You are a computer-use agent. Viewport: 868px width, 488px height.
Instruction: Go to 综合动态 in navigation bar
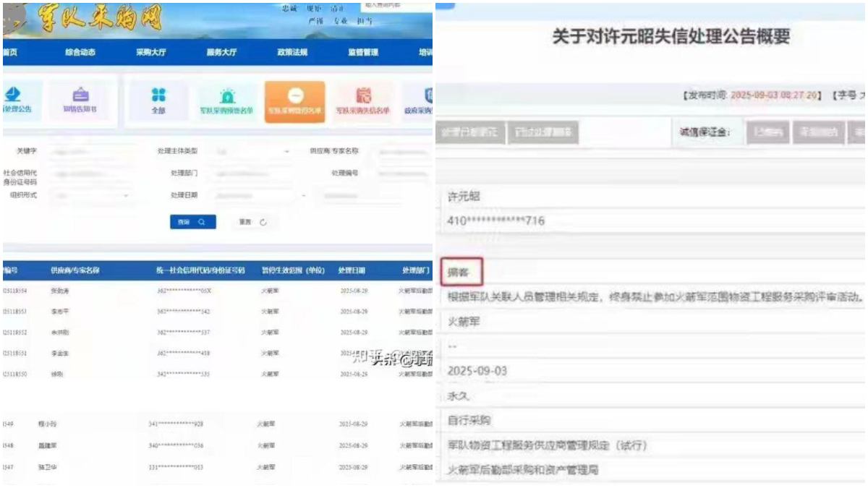click(80, 53)
